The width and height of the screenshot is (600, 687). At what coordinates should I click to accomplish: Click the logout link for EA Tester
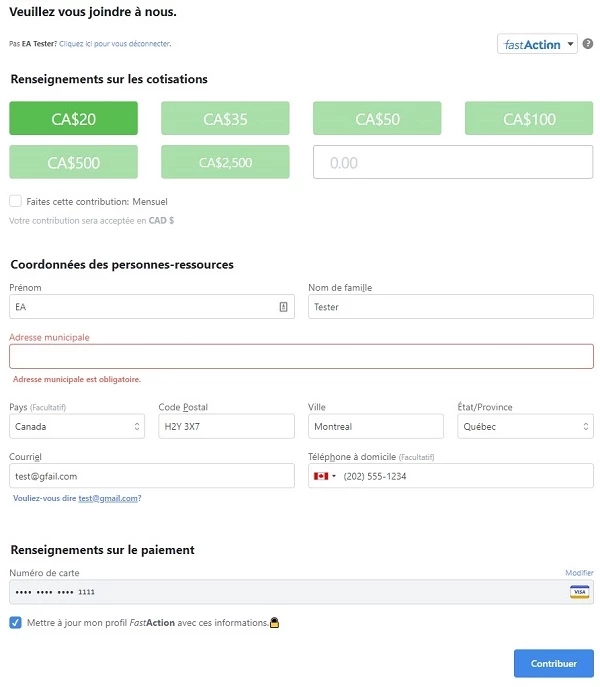[115, 44]
